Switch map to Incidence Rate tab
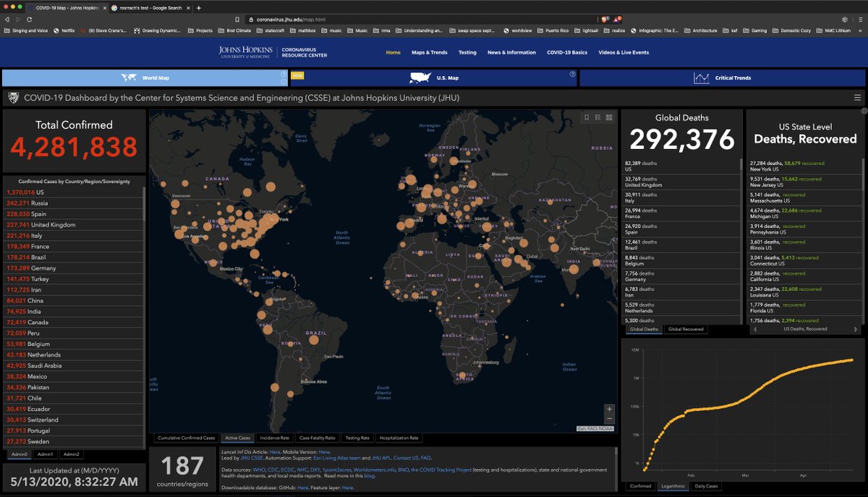 pyautogui.click(x=275, y=438)
